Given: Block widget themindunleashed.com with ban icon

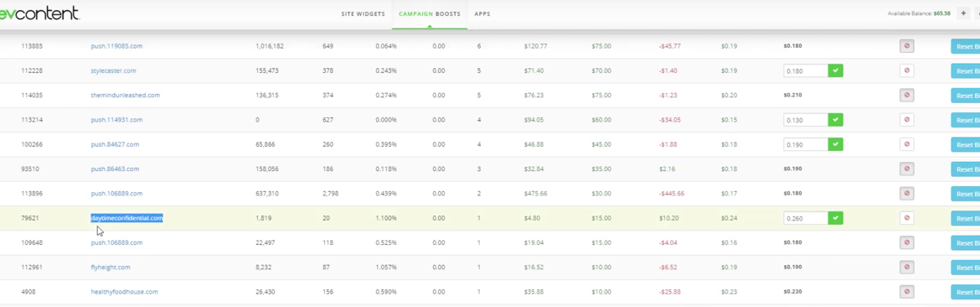Looking at the screenshot, I should [907, 95].
